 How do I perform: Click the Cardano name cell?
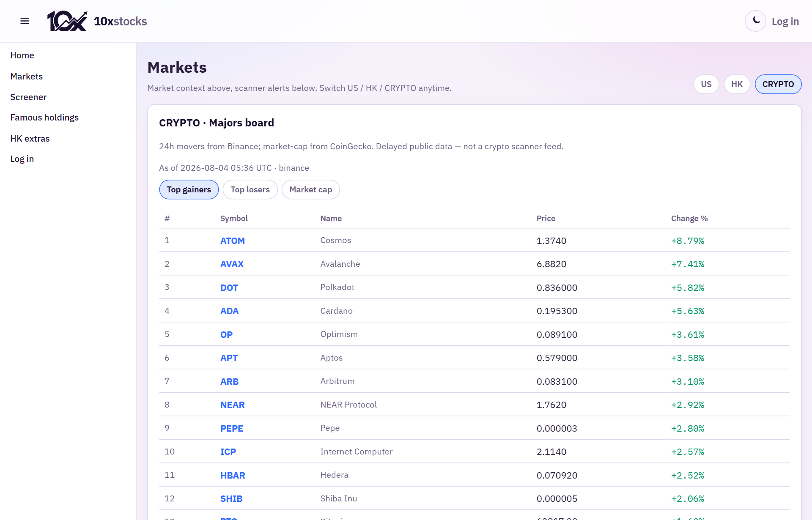(337, 311)
